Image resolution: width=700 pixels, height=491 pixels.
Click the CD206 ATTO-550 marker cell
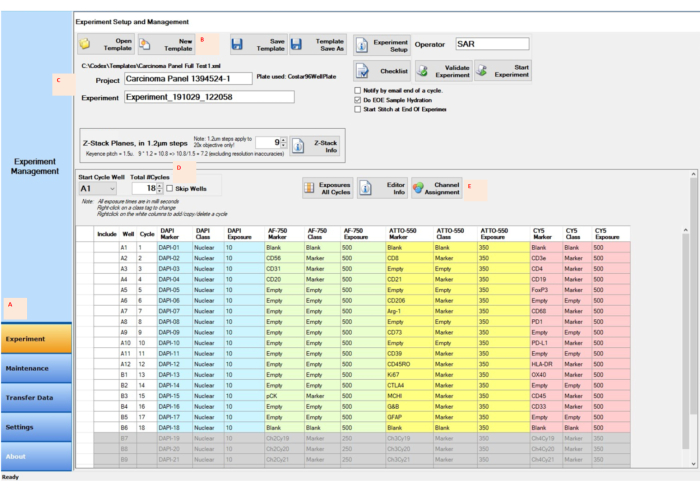(409, 300)
